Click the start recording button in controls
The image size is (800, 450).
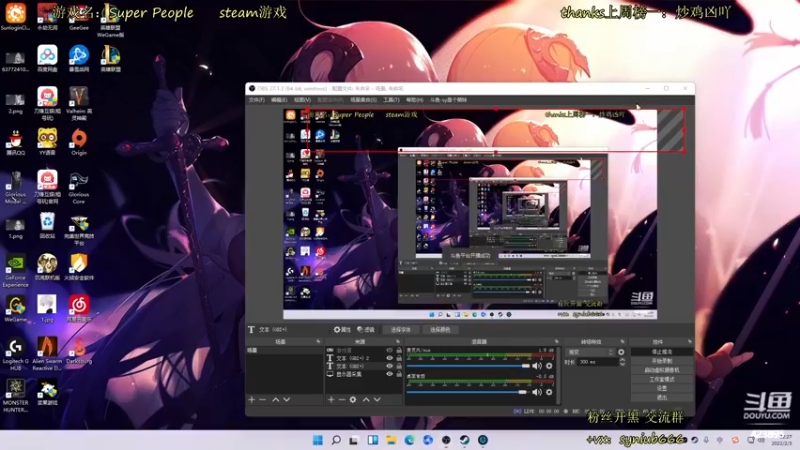pyautogui.click(x=662, y=361)
